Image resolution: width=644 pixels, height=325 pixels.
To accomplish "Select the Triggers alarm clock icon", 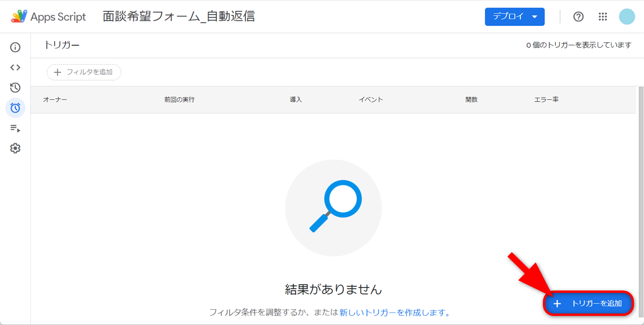I will point(15,108).
